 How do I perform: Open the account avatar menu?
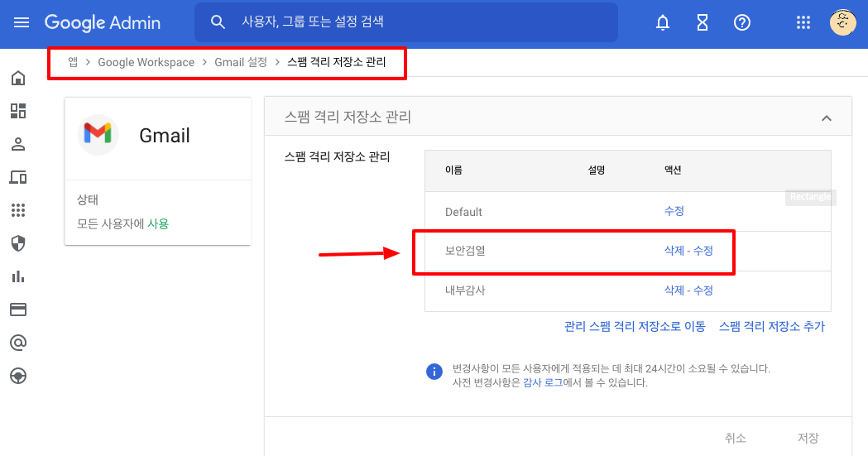pyautogui.click(x=842, y=22)
